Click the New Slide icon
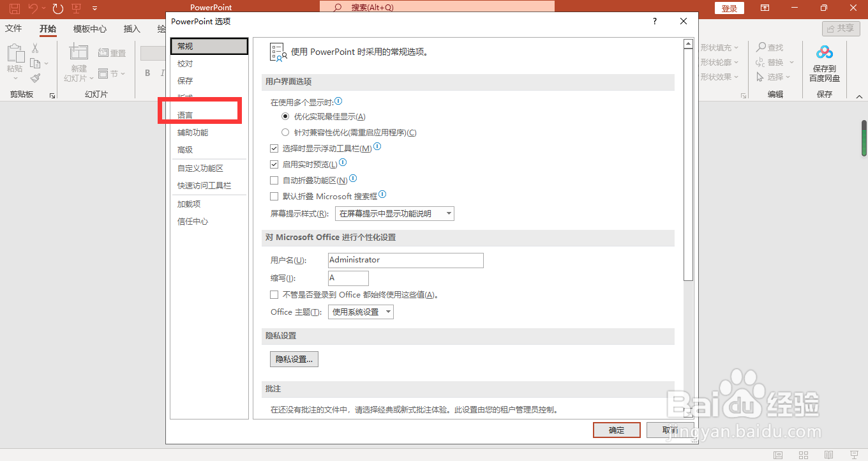The height and width of the screenshot is (461, 868). pyautogui.click(x=79, y=53)
